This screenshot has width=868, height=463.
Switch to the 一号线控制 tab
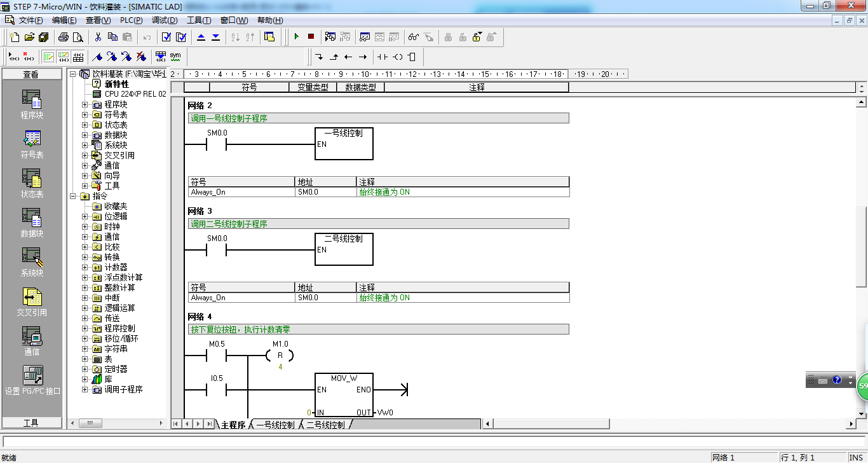(275, 425)
